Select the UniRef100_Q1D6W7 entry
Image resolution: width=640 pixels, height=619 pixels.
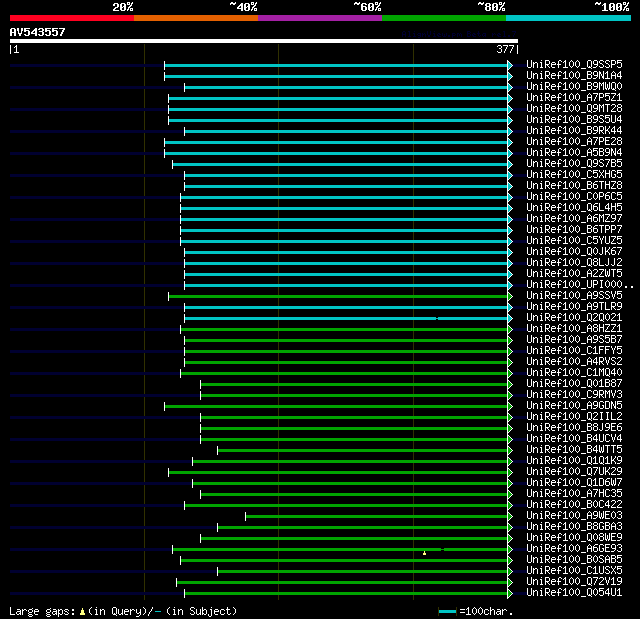[x=574, y=483]
